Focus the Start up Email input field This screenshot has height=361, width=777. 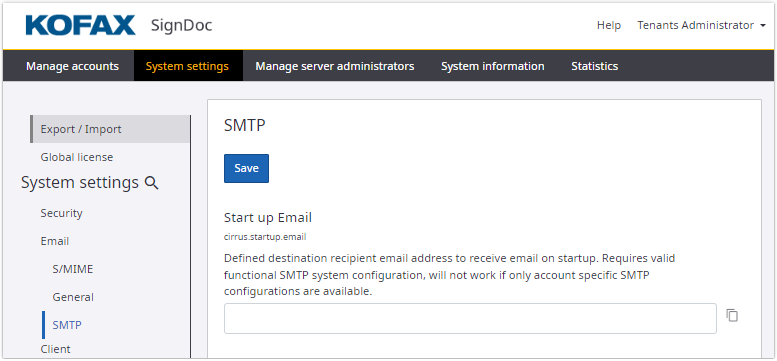point(470,318)
